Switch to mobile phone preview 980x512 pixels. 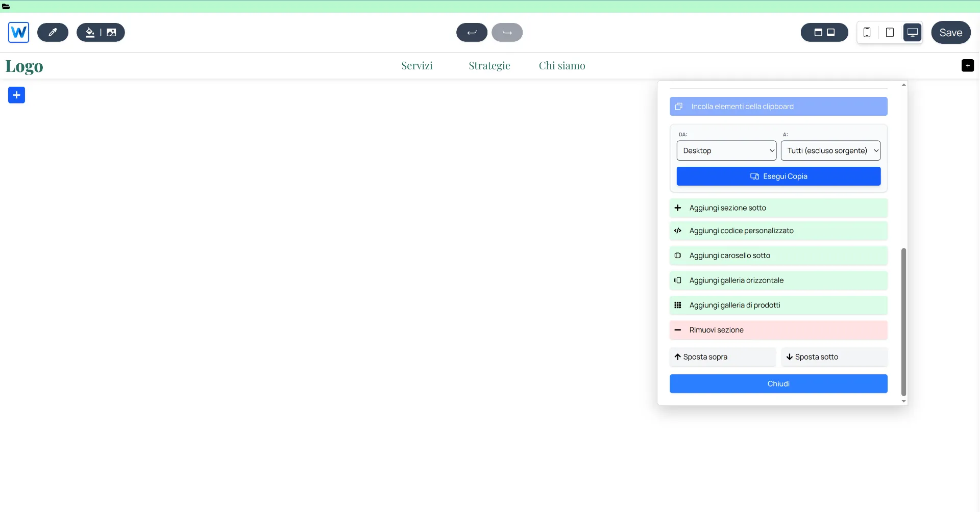click(x=867, y=33)
